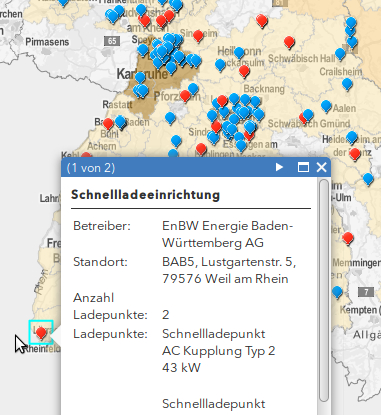Click the blue marker near Kempten
The width and height of the screenshot is (381, 415).
pyautogui.click(x=337, y=292)
